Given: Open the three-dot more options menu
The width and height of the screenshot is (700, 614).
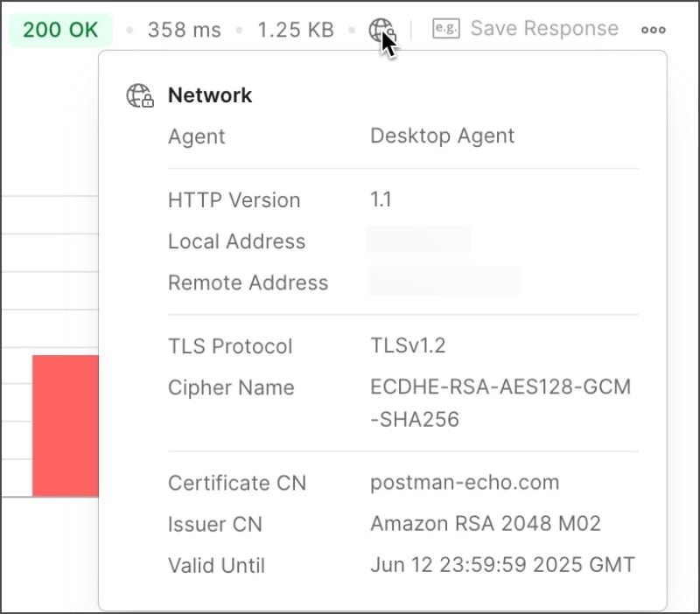Looking at the screenshot, I should click(x=654, y=30).
